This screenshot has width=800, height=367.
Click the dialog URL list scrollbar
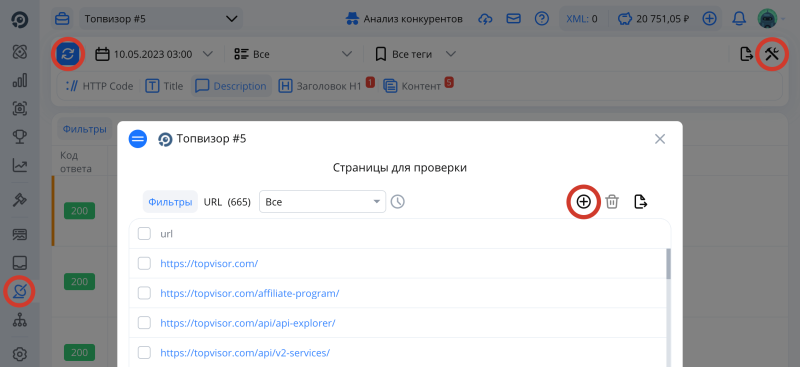[x=668, y=264]
